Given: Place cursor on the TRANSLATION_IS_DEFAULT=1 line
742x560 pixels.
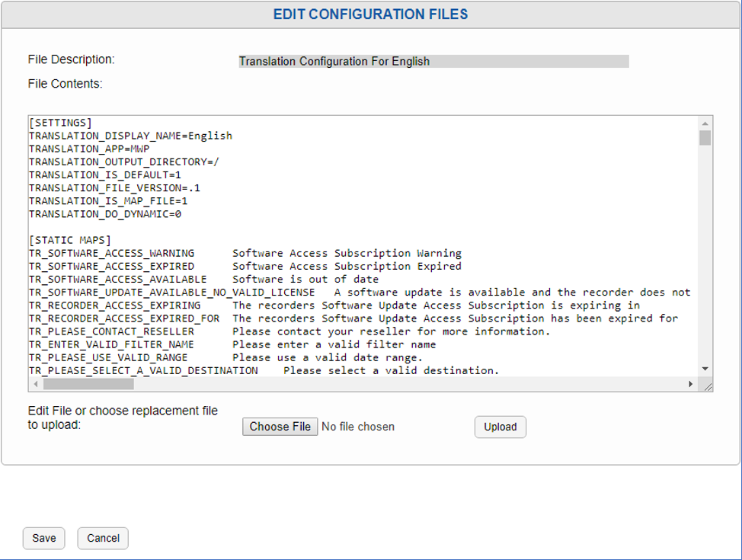Looking at the screenshot, I should click(x=105, y=174).
